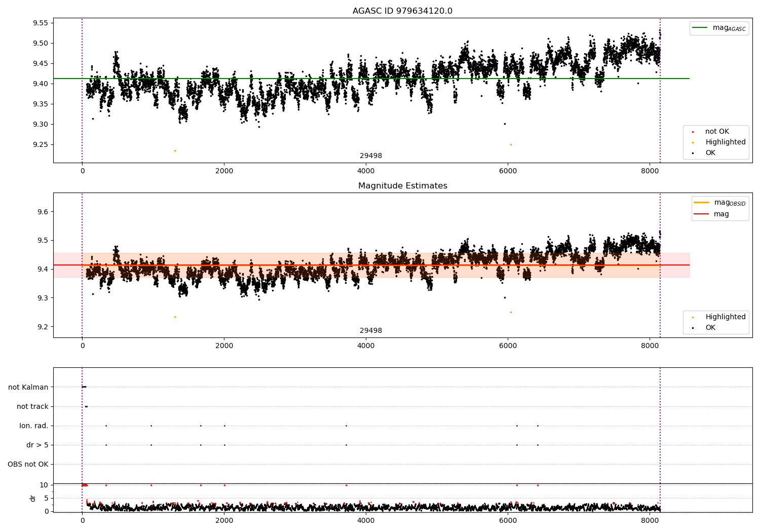Click the 'OBS not OK' axis label
This screenshot has height=532, width=760.
(28, 464)
